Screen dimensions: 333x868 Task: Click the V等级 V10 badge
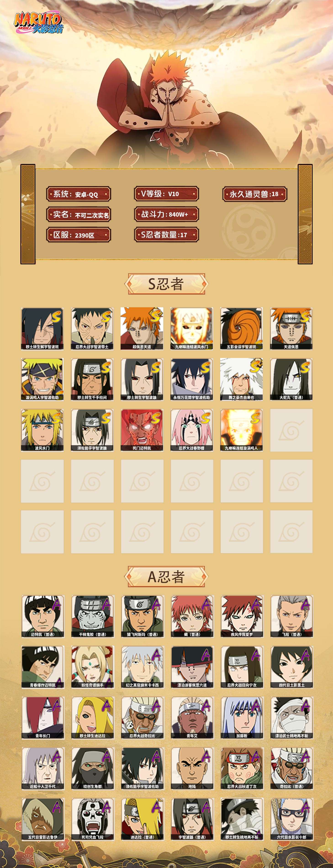click(166, 194)
